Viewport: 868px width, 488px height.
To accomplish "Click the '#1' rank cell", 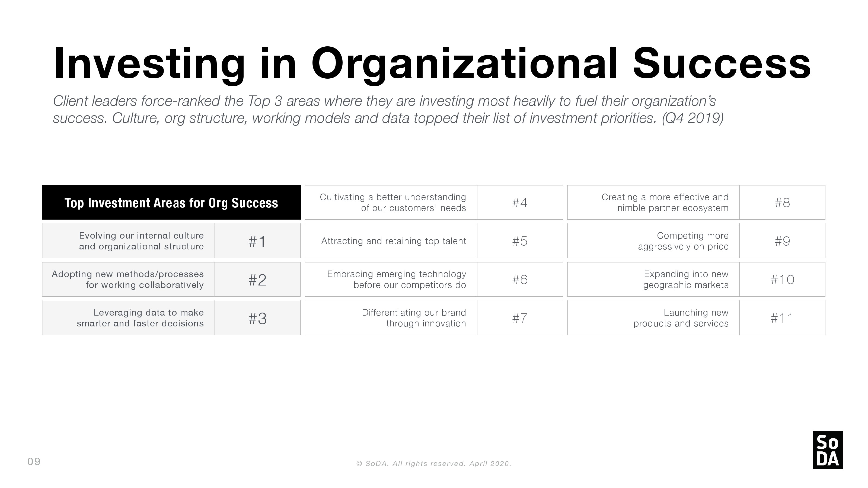I will coord(257,241).
